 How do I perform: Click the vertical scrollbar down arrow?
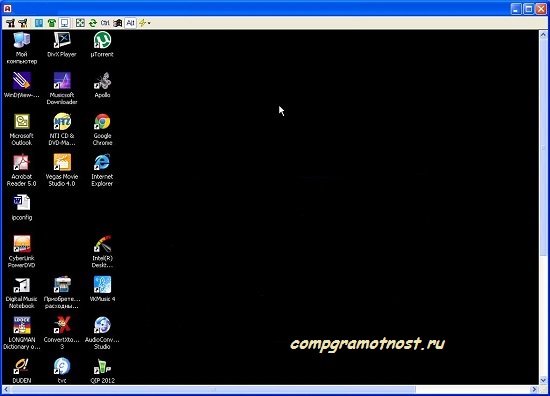[543, 380]
